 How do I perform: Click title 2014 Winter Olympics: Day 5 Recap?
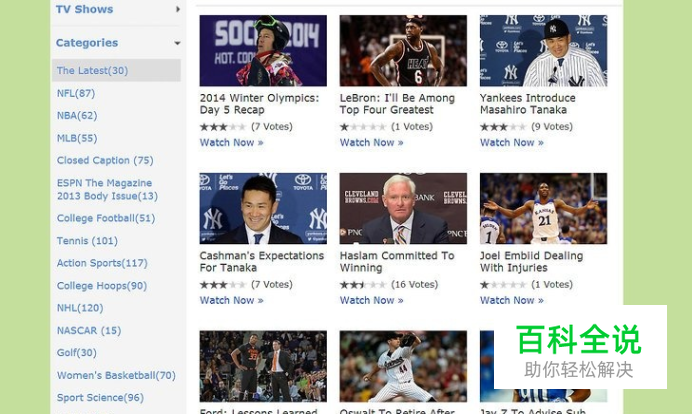pyautogui.click(x=259, y=104)
